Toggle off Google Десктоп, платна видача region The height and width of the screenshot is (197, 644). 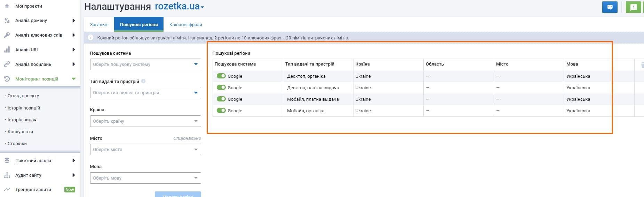(221, 88)
